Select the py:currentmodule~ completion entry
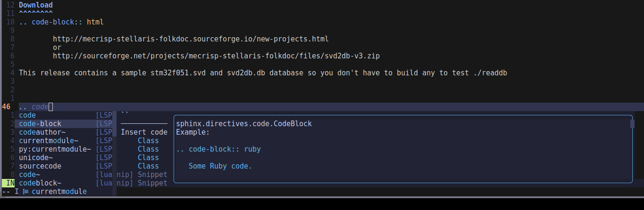This screenshot has height=210, width=644. click(x=55, y=149)
